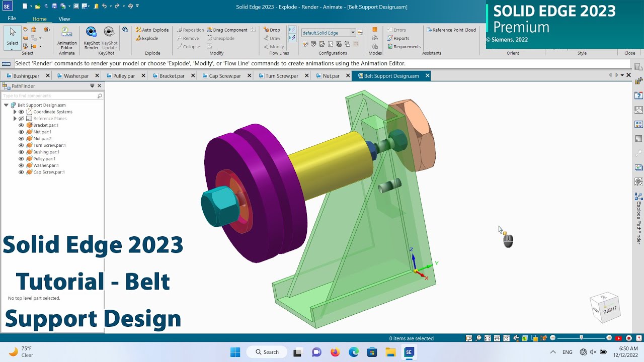This screenshot has height=362, width=644.
Task: Open Reports assistant
Action: [398, 38]
